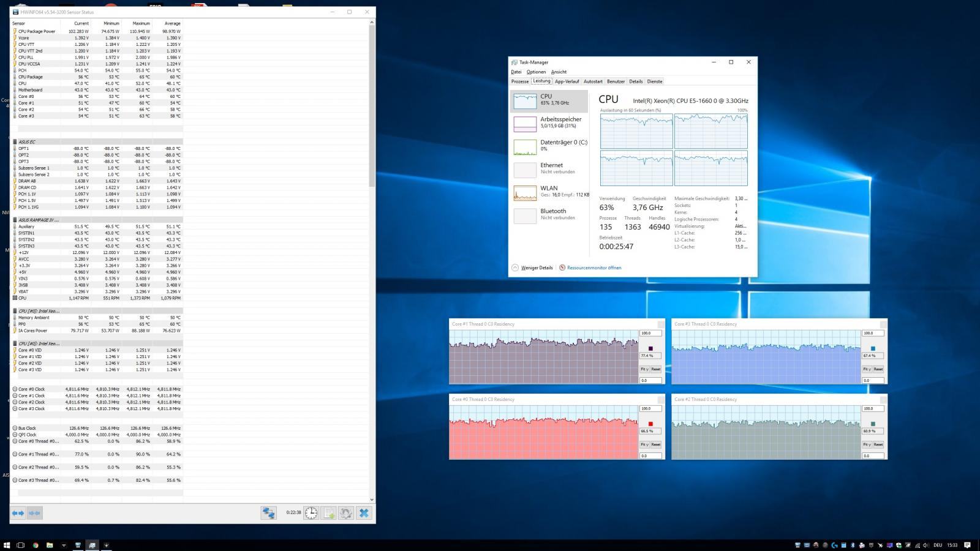Click the Task Manager taskbar button

point(92,545)
